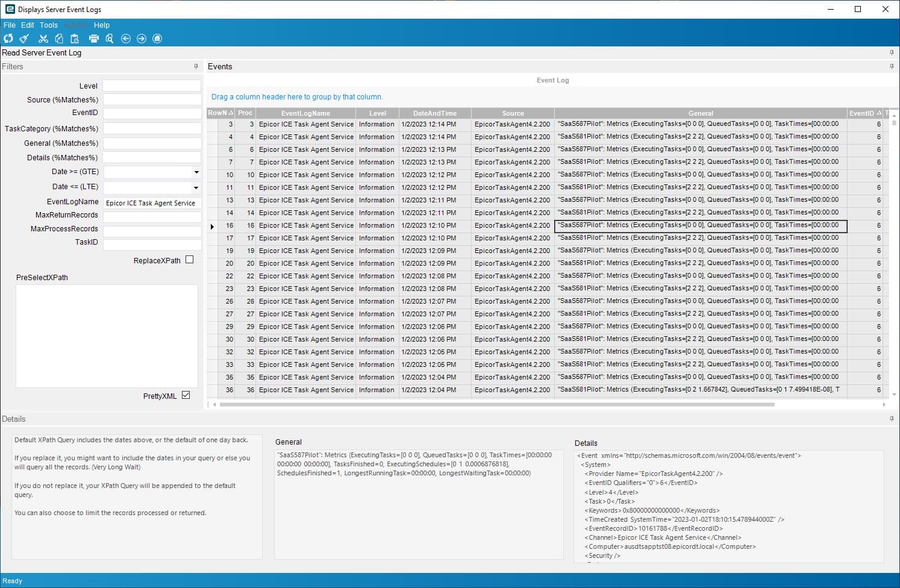Screen dimensions: 900x588
Task: Click the Cut scissors icon
Action: [x=43, y=39]
